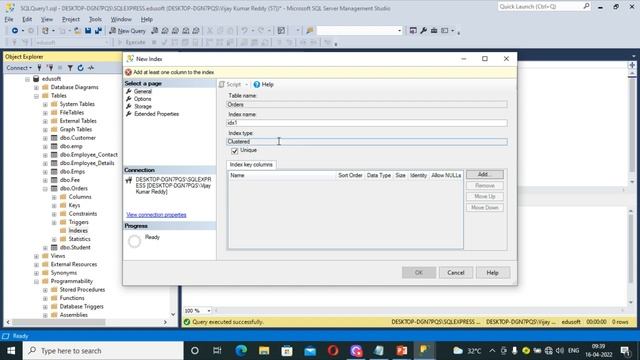Click View connection properties link
640x360 pixels.
156,215
